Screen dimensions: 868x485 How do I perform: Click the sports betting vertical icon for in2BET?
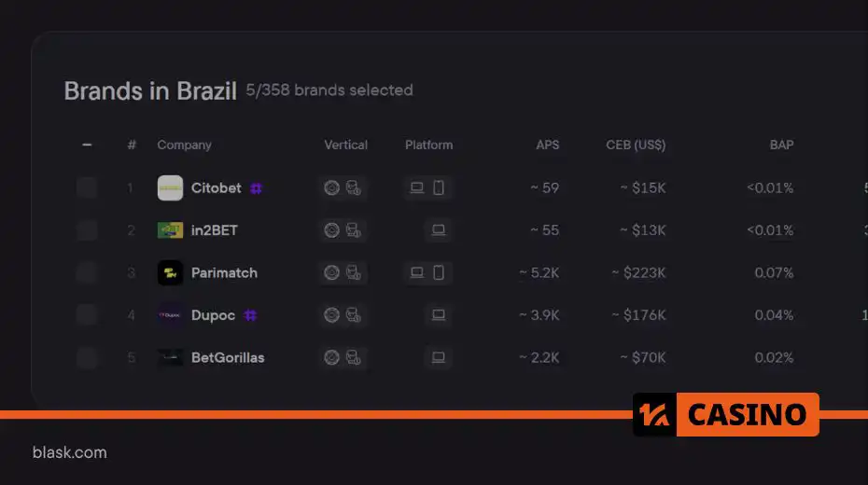(x=353, y=230)
